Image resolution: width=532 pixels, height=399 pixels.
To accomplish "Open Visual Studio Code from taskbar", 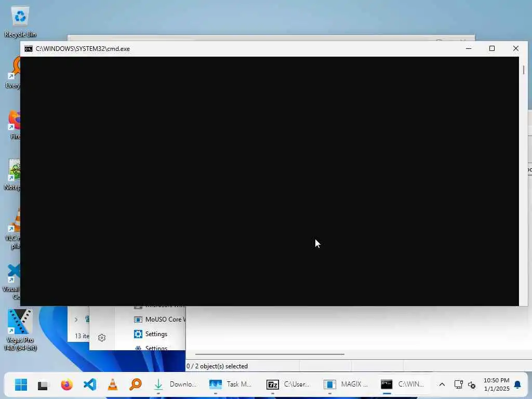I will point(89,385).
